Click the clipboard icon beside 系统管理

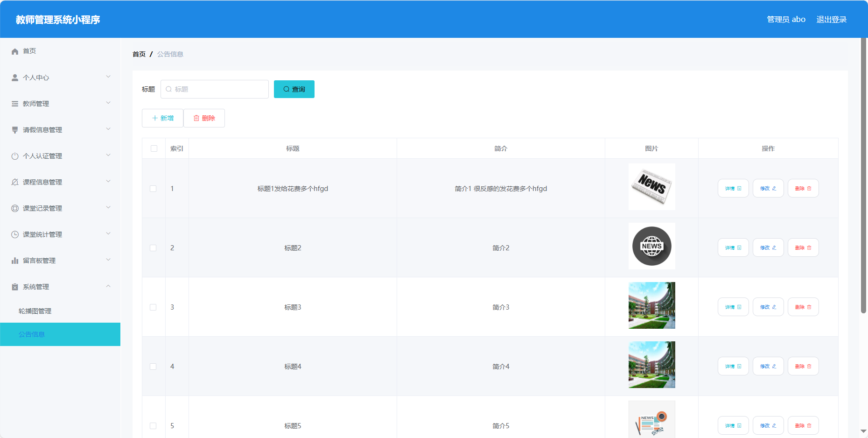(x=15, y=287)
